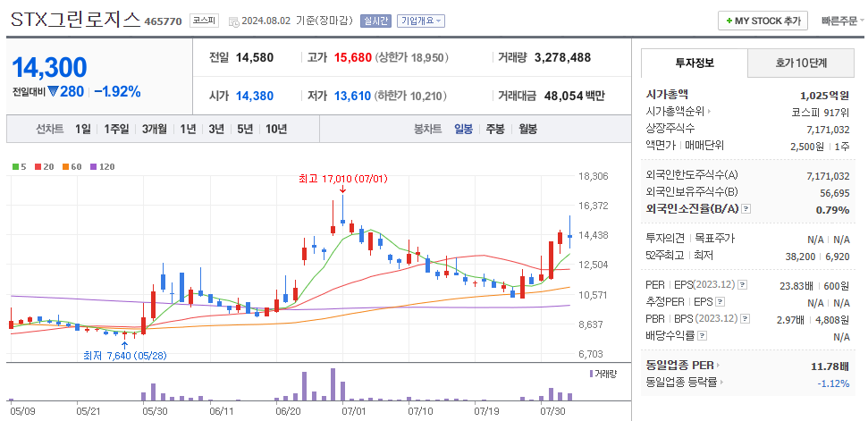The image size is (868, 421).
Task: Click the 동일업종 등락률 label
Action: [681, 382]
